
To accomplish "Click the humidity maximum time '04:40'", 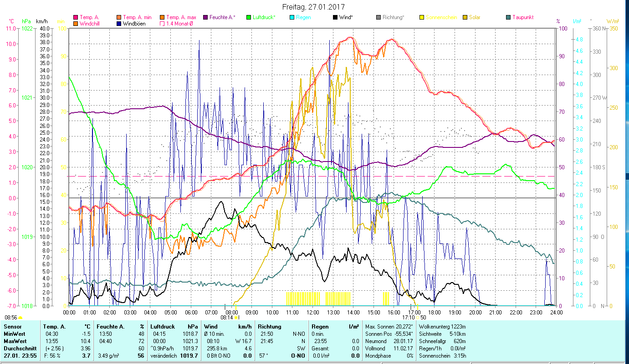I will 105,341.
